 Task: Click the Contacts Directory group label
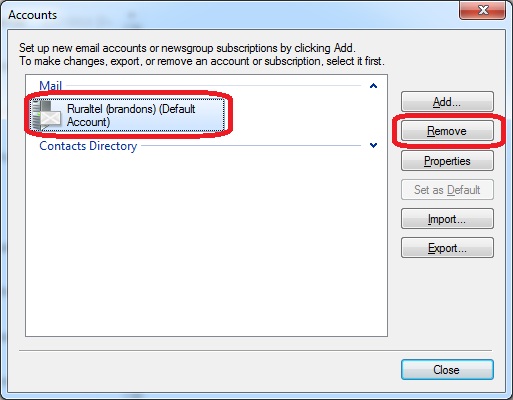(x=88, y=146)
